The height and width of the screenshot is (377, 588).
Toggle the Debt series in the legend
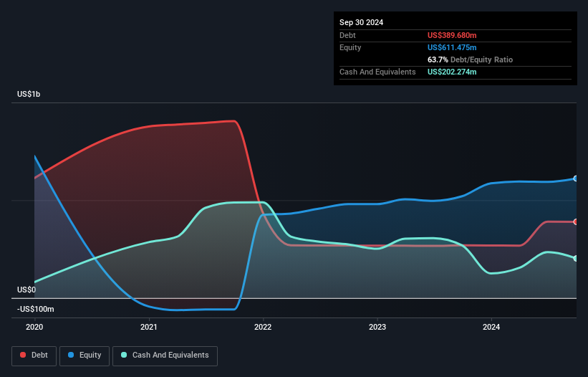coord(34,355)
